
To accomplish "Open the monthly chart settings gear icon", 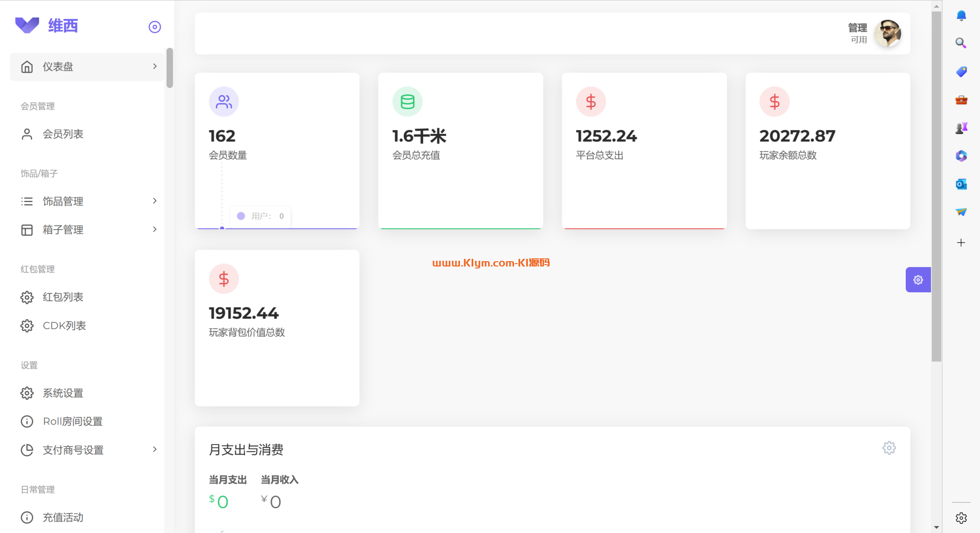I will pyautogui.click(x=889, y=448).
